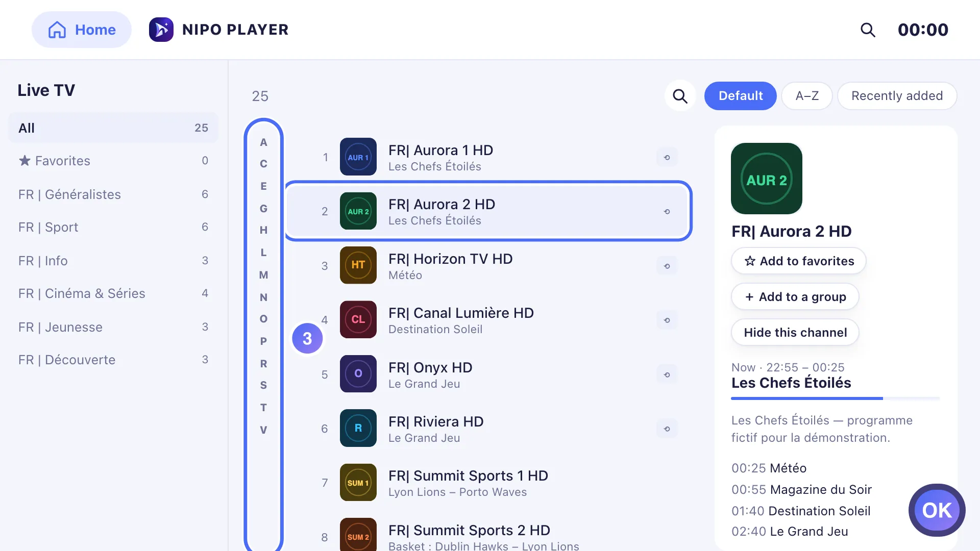Jump to letter S in alphabet index
This screenshot has width=980, height=551.
263,385
